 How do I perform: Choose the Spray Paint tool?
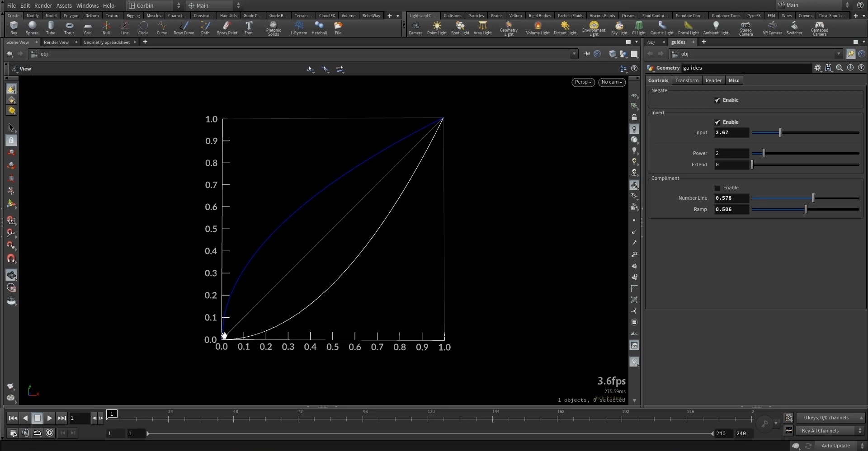(227, 28)
